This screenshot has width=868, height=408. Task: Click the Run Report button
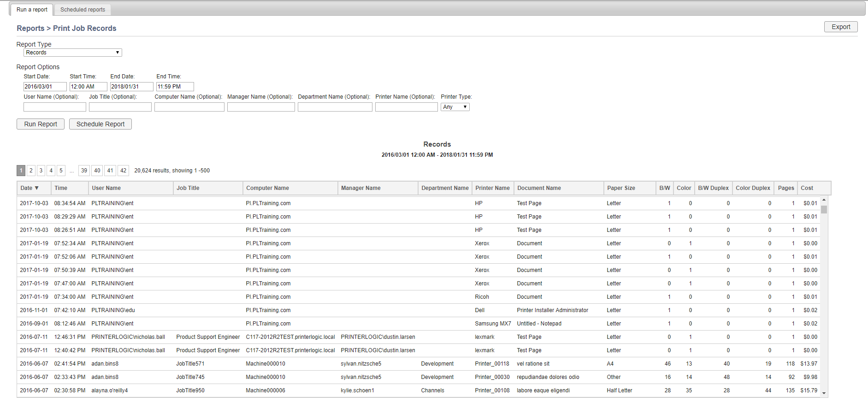41,124
